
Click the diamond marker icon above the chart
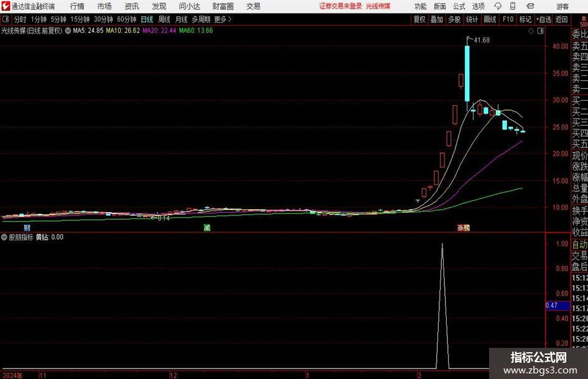[x=531, y=31]
